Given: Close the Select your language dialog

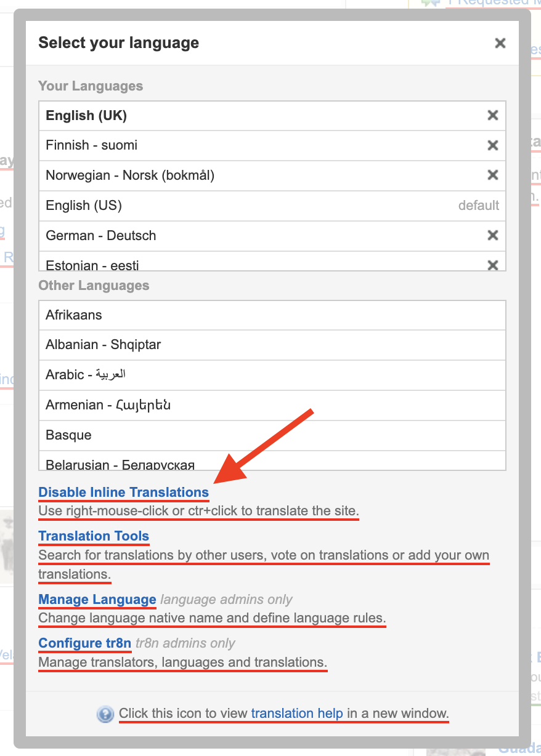Looking at the screenshot, I should click(x=500, y=43).
